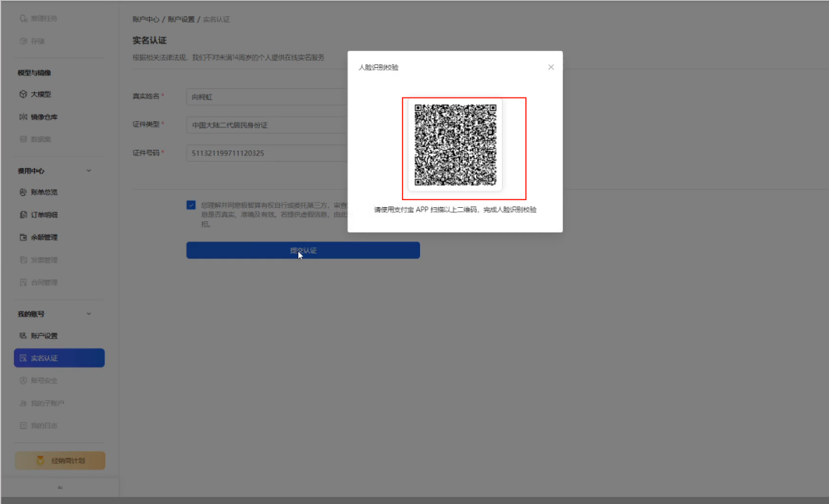
Task: Click the 模型与镜像 section header
Action: 34,73
